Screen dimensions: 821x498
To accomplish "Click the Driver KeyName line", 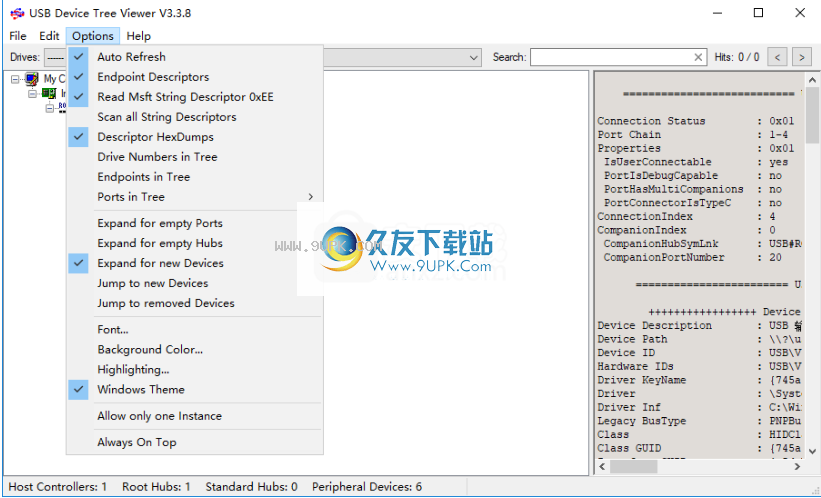I will point(700,380).
